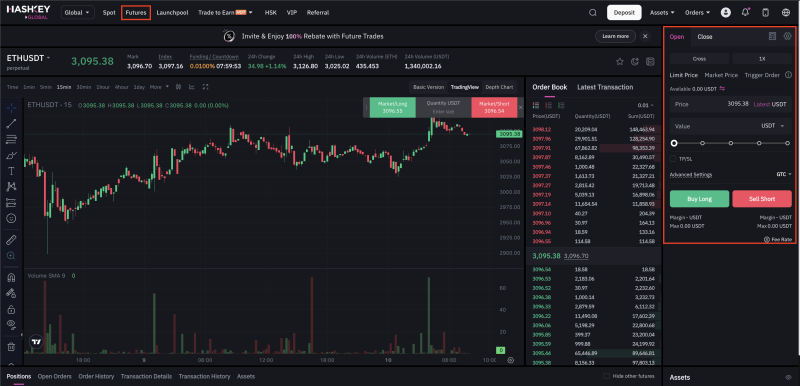The width and height of the screenshot is (800, 386).
Task: Open the emoji icons tool
Action: click(11, 218)
